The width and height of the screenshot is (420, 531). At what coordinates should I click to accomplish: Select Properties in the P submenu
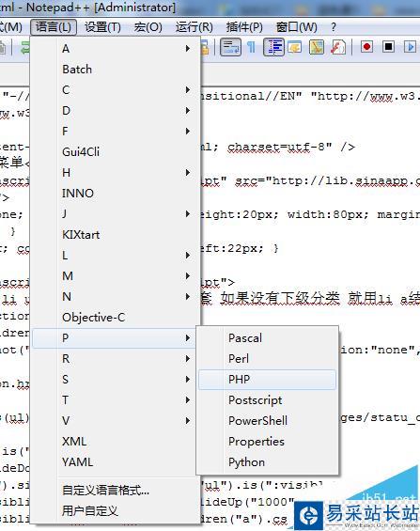click(x=268, y=442)
